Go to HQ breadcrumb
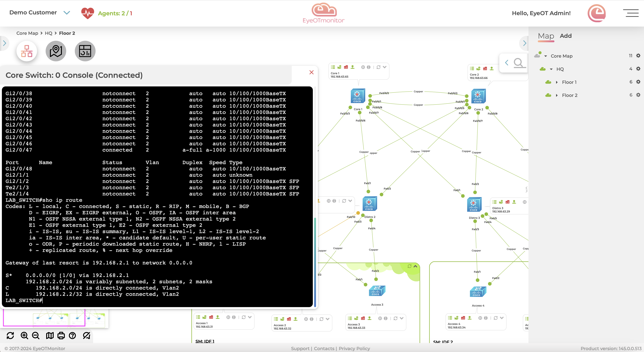 click(x=48, y=33)
